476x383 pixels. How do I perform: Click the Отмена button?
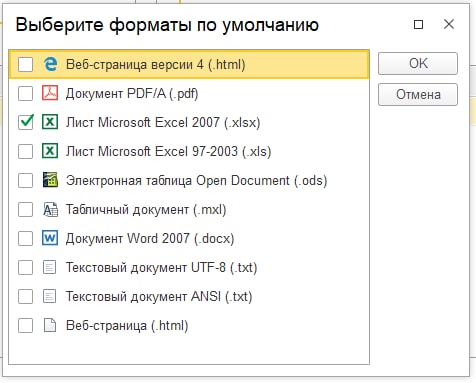point(418,94)
